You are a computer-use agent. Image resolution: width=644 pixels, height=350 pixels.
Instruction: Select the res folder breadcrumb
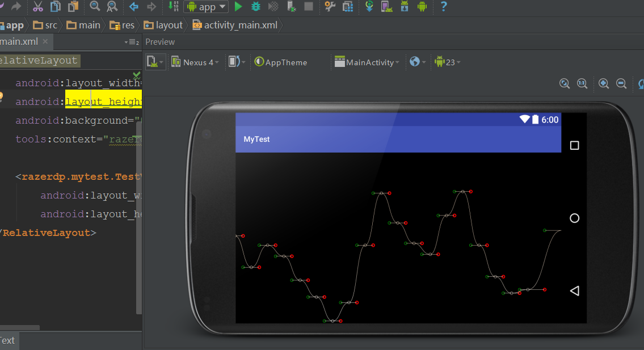(123, 25)
